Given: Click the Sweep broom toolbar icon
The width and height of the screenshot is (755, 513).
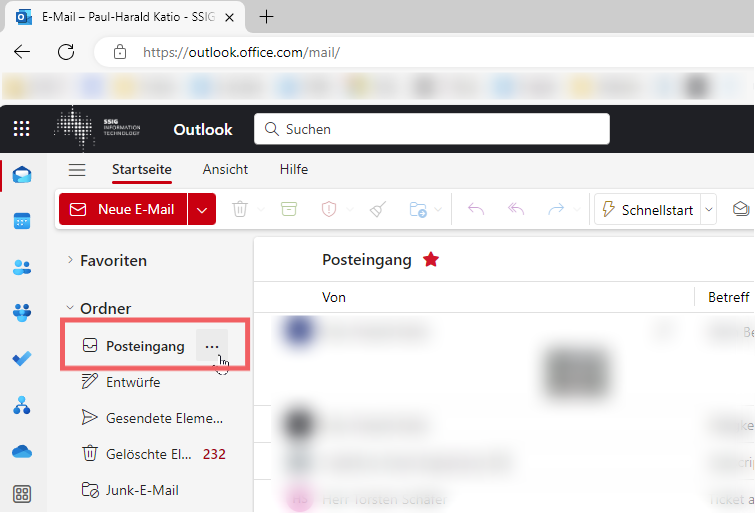Looking at the screenshot, I should click(378, 209).
